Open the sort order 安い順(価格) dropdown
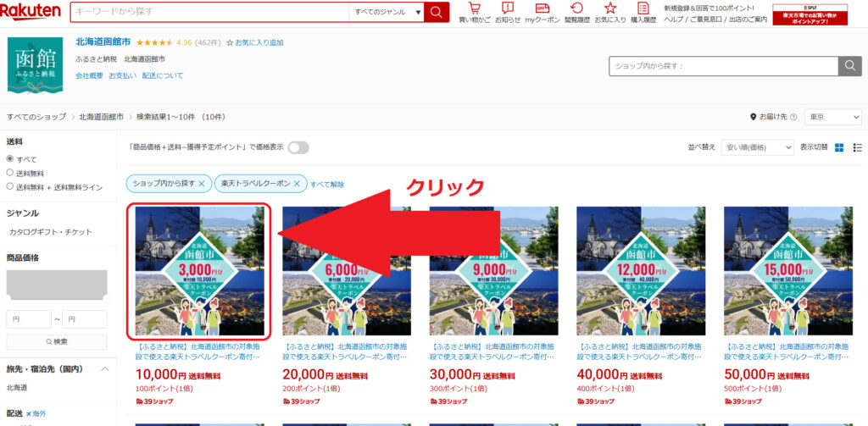Image resolution: width=868 pixels, height=426 pixels. [757, 147]
